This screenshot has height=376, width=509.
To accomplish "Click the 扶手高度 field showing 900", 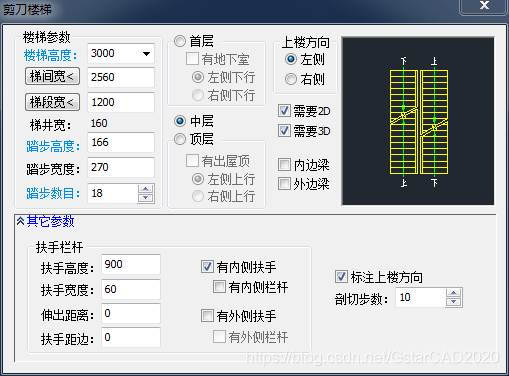I will (131, 264).
